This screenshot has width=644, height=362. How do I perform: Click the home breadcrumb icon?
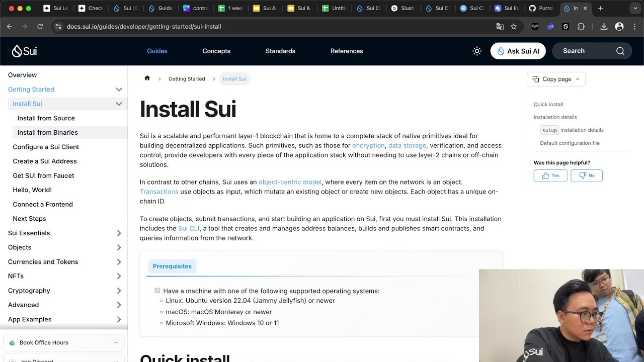coord(147,78)
